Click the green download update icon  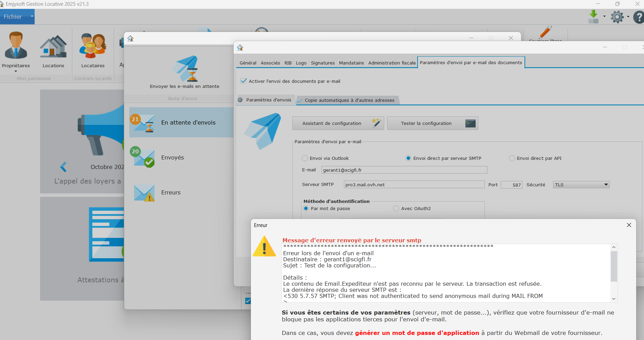(593, 16)
